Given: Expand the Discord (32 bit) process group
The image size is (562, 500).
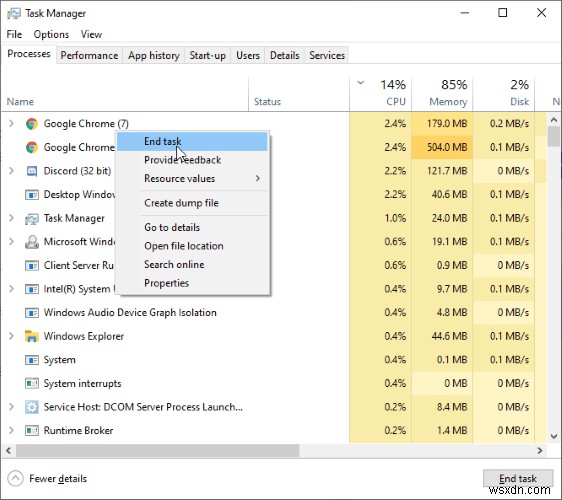Looking at the screenshot, I should click(x=11, y=171).
